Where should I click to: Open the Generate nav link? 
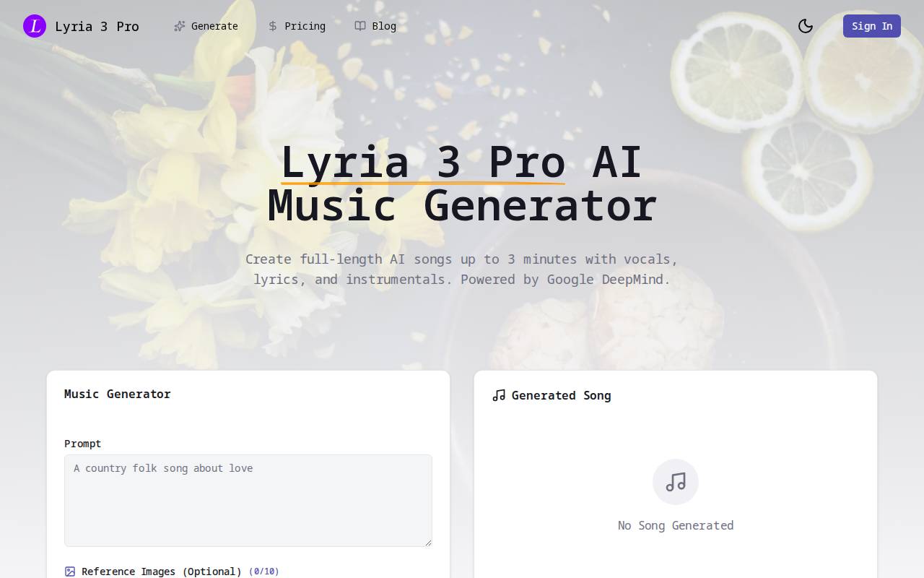click(x=206, y=26)
